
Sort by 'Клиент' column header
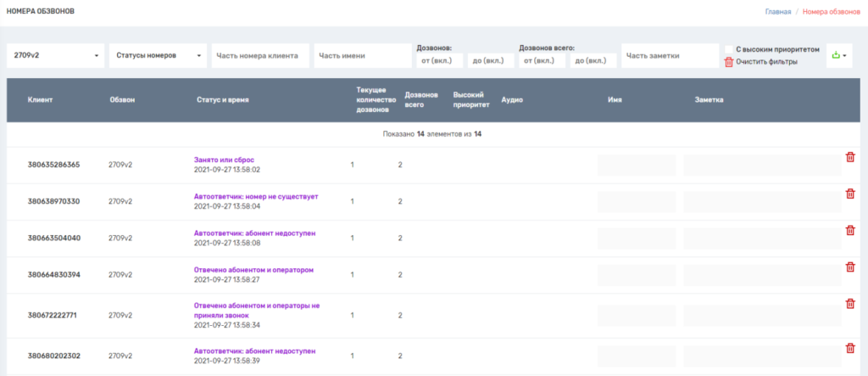pyautogui.click(x=41, y=99)
